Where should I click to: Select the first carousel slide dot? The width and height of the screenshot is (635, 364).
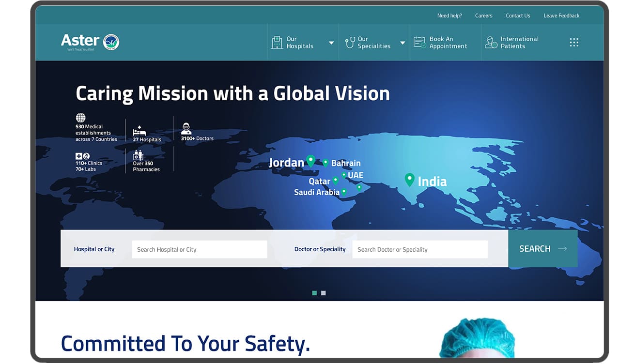pos(315,293)
